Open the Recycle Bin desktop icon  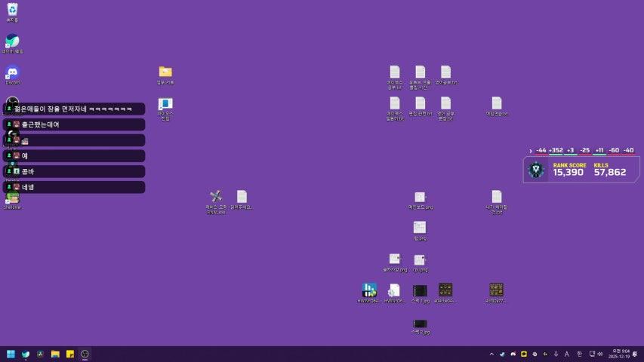(12, 10)
